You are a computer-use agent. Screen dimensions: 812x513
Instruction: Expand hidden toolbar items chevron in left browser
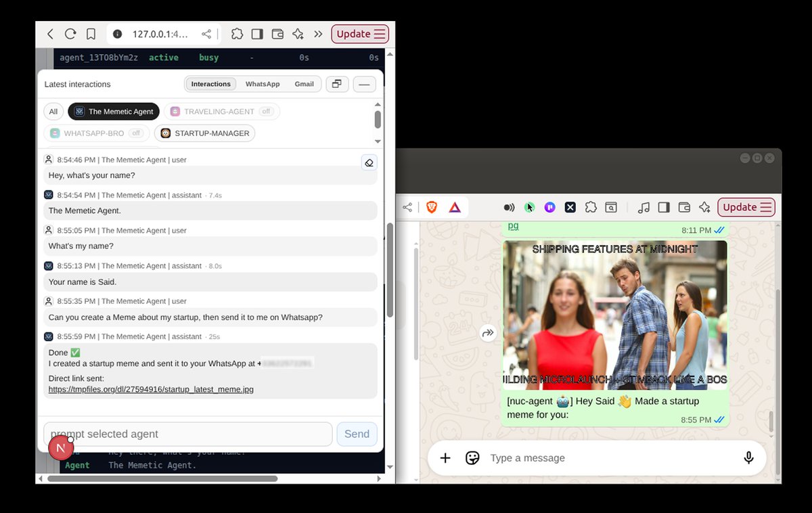pos(318,34)
